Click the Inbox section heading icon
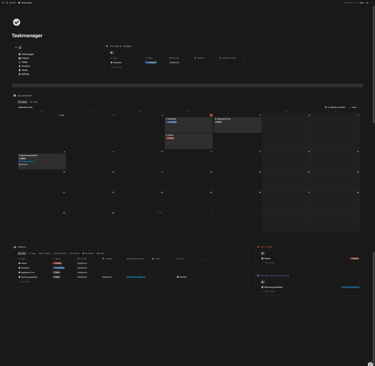 15,247
